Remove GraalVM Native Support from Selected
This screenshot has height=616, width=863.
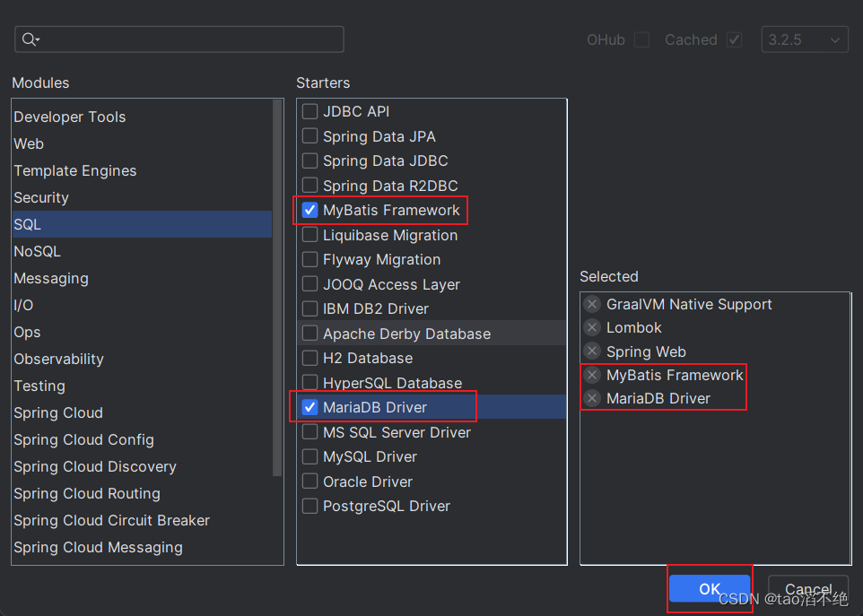coord(592,304)
